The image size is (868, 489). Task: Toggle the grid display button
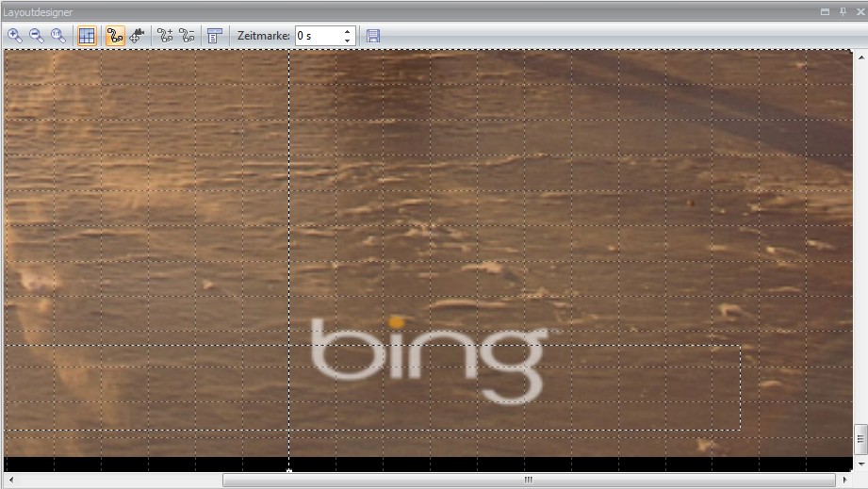86,36
